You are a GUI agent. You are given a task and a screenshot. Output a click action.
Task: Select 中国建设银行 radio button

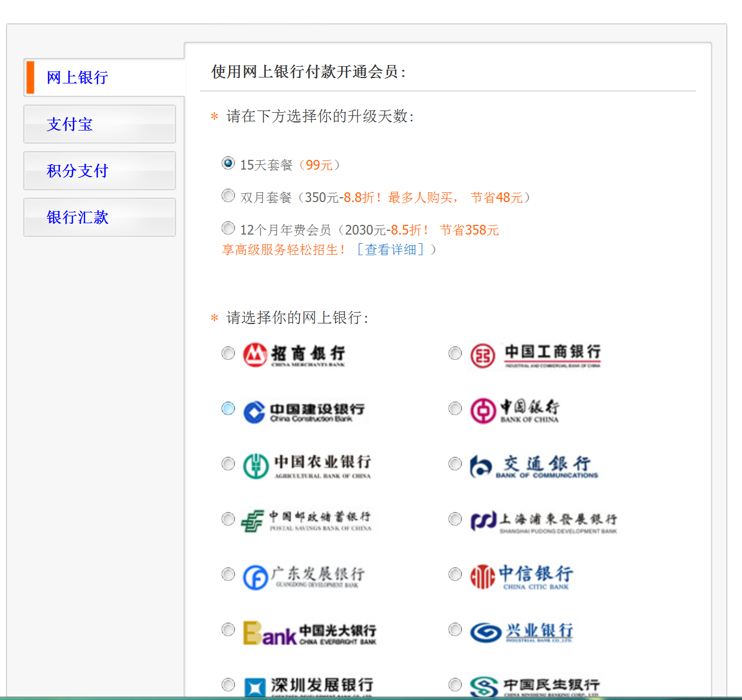tap(228, 409)
